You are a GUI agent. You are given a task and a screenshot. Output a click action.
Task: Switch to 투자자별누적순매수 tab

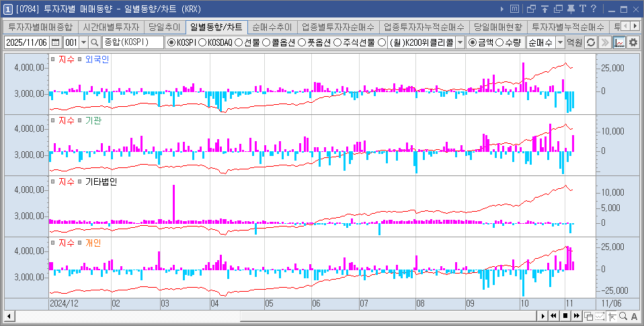[x=568, y=27]
